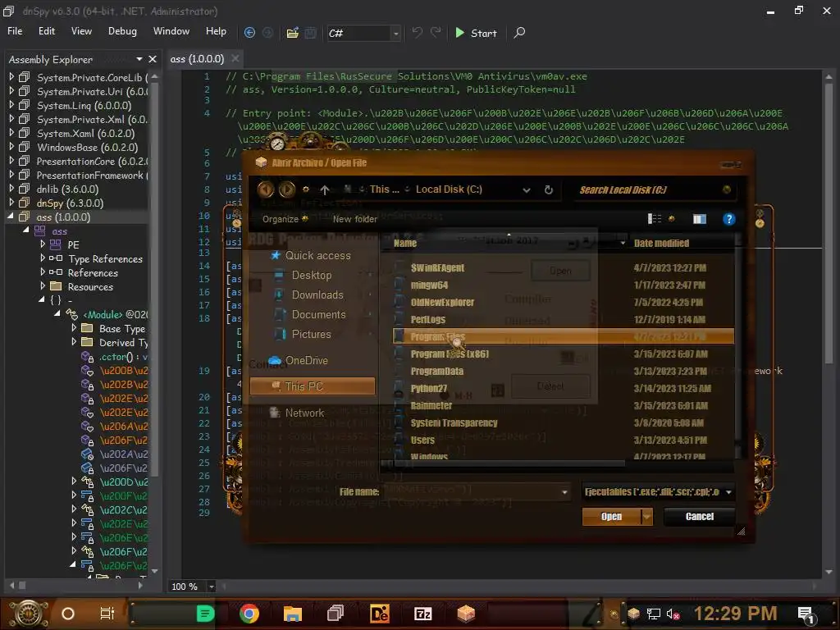
Task: Click the dialog Open button
Action: [611, 517]
